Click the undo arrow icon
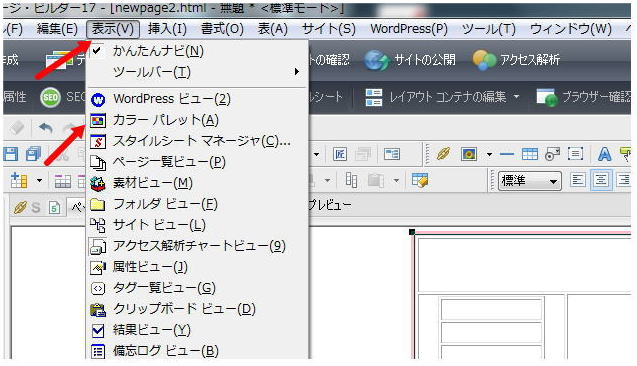The height and width of the screenshot is (366, 637). [46, 129]
